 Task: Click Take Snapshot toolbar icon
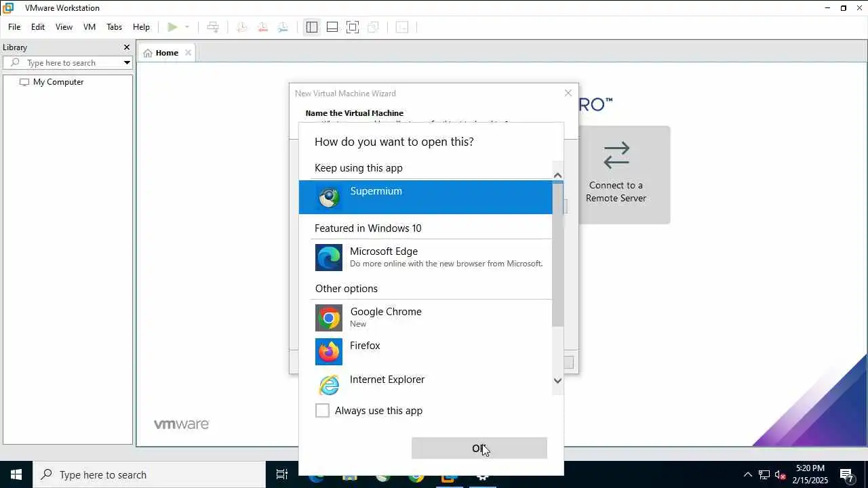pyautogui.click(x=241, y=27)
